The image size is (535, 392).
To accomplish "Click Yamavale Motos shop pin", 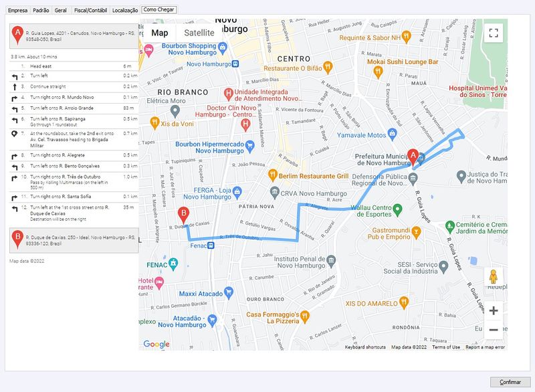I will click(393, 134).
